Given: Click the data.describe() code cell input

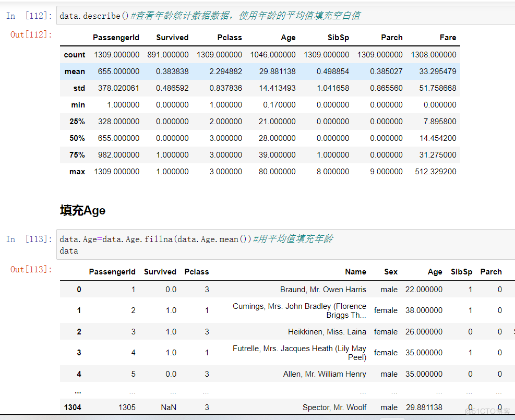Looking at the screenshot, I should pos(286,16).
